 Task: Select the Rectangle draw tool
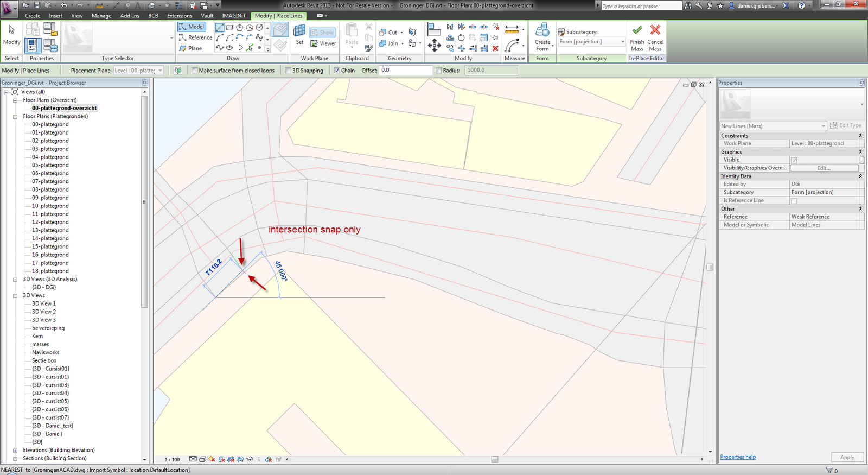coord(229,27)
